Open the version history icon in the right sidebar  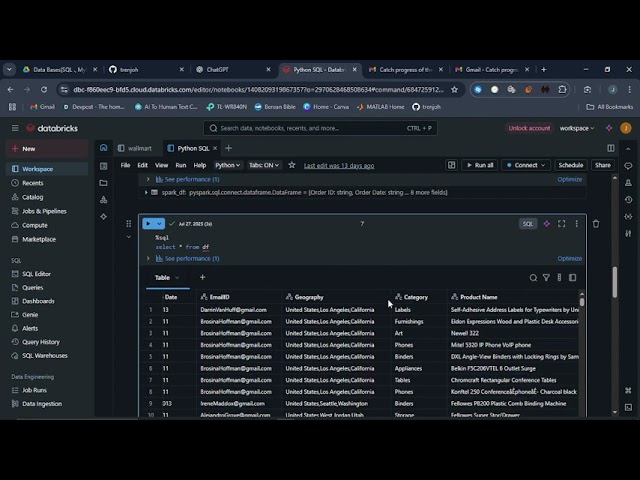coord(628,200)
